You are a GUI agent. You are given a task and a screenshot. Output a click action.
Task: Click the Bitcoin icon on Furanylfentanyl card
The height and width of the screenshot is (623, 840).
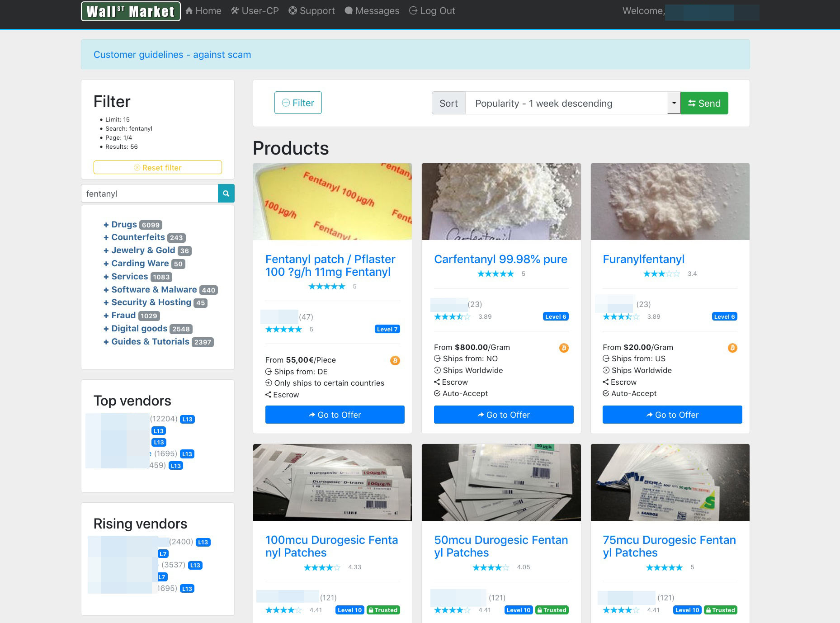coord(732,348)
